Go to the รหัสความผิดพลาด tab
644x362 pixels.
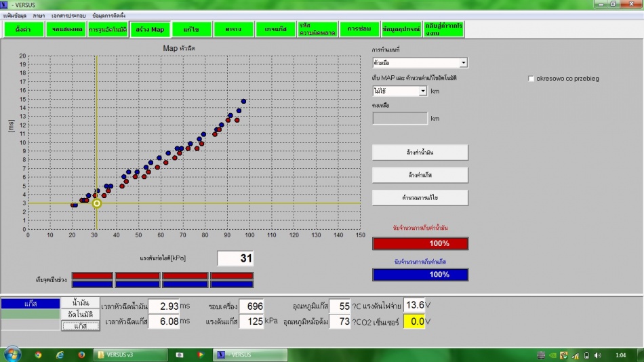(x=317, y=29)
